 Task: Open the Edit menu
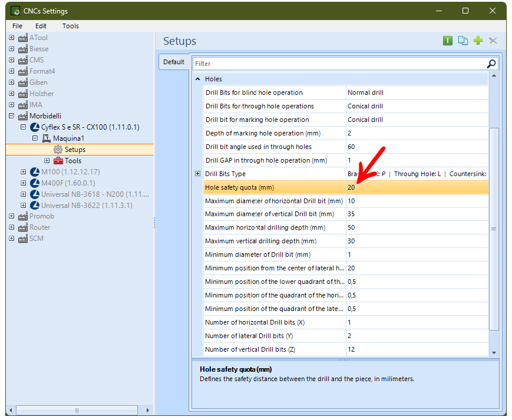pos(41,26)
